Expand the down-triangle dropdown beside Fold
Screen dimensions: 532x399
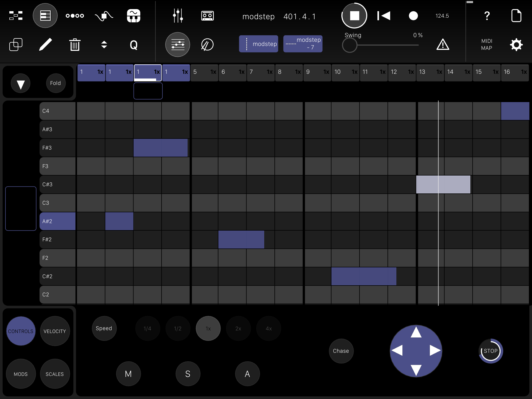click(21, 84)
